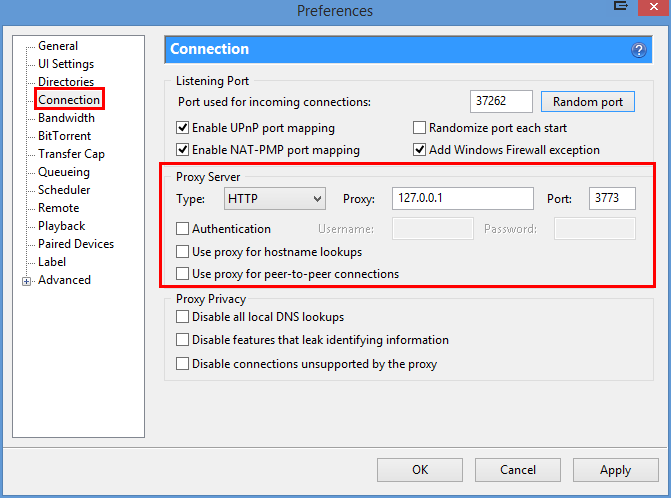Click the disabled Password field
Viewport: 671px width, 498px height.
(x=595, y=229)
